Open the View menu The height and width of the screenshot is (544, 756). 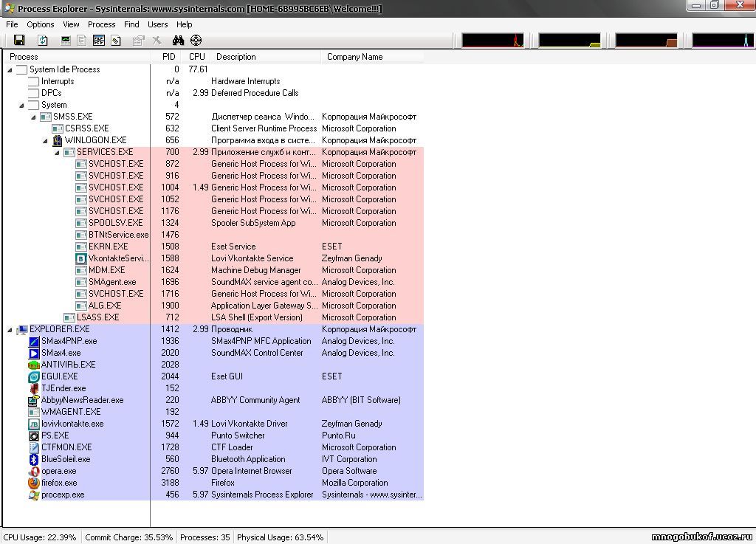coord(71,24)
